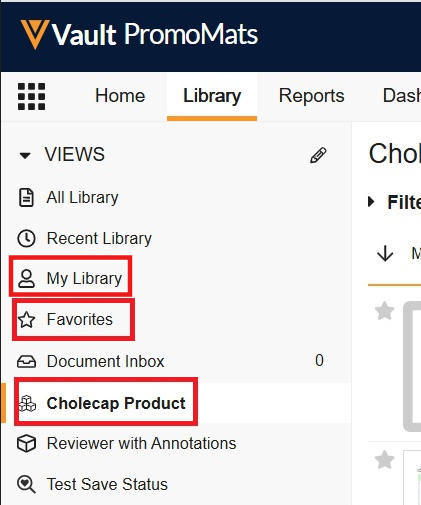
Task: Toggle favorite star on second document
Action: [x=385, y=460]
